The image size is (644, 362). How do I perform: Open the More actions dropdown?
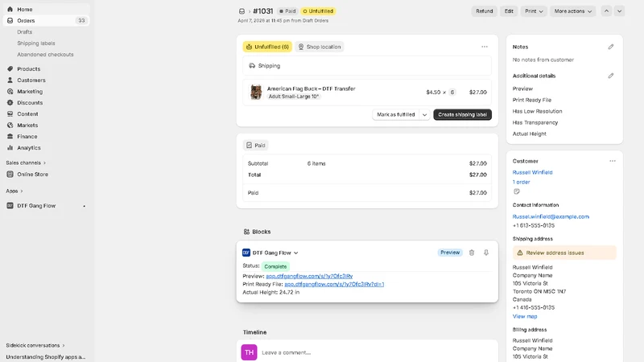(572, 11)
